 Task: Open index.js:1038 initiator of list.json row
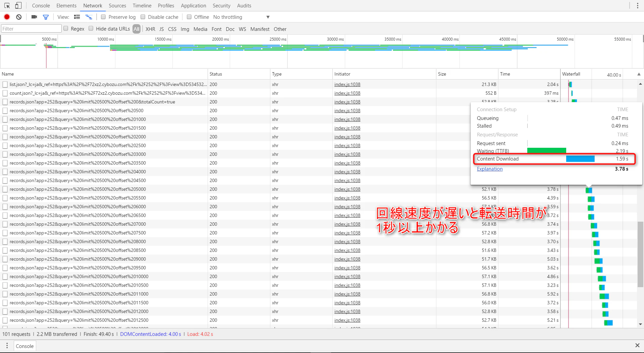[x=347, y=84]
